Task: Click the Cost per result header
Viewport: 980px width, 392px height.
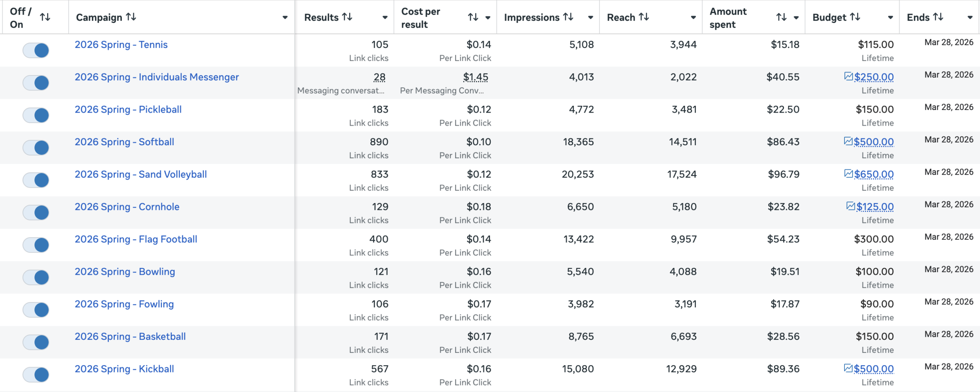Action: (420, 18)
